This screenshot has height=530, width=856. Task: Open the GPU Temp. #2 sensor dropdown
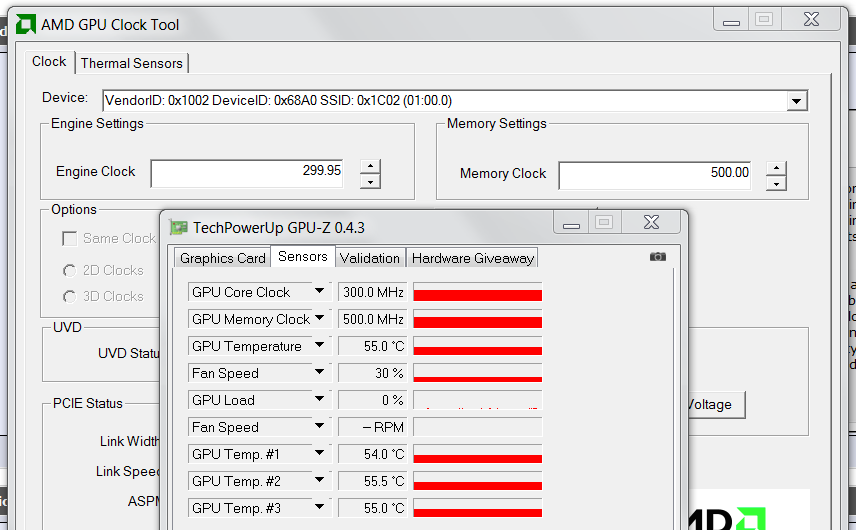pos(319,480)
